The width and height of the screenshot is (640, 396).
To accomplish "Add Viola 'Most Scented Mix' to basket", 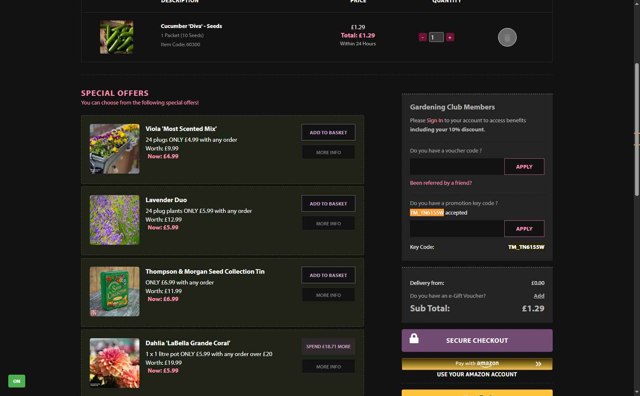I will tap(328, 133).
